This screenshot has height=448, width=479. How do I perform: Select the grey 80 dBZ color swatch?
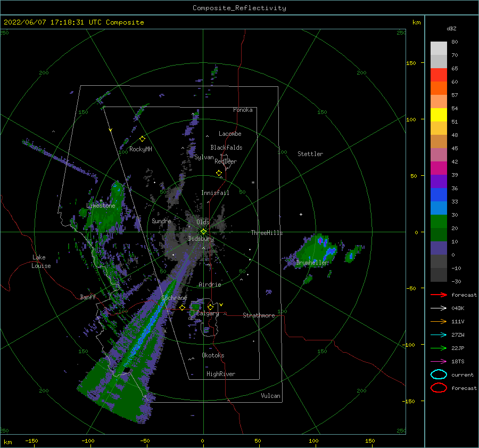(x=439, y=48)
